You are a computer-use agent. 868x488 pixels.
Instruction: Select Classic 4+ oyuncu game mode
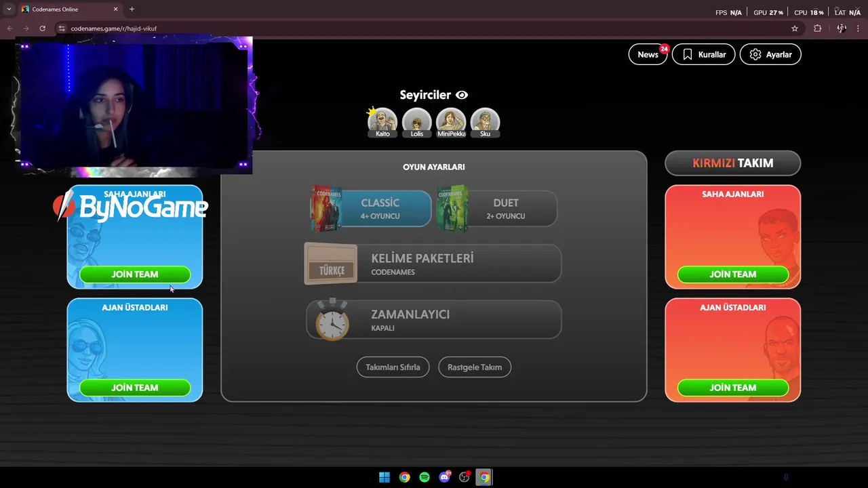371,209
